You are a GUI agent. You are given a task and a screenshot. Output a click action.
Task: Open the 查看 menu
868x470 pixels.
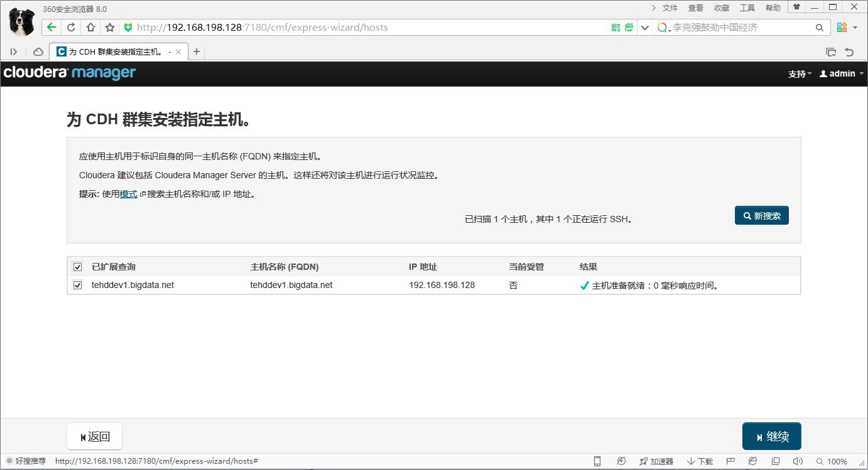click(x=696, y=8)
